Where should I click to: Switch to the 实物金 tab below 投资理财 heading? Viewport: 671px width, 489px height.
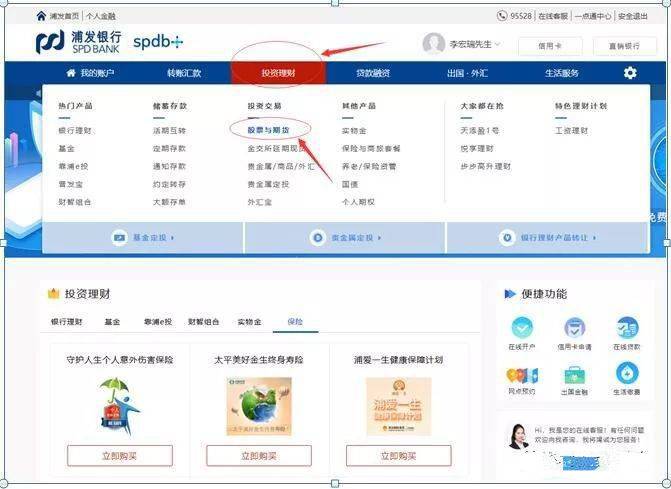click(249, 321)
